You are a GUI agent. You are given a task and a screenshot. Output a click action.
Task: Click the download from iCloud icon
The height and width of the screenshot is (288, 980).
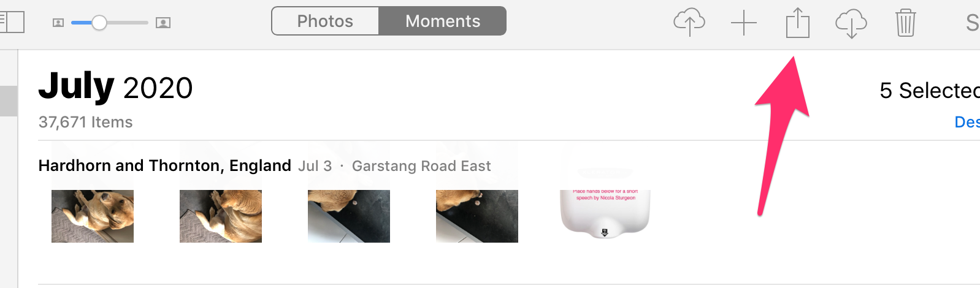tap(851, 23)
